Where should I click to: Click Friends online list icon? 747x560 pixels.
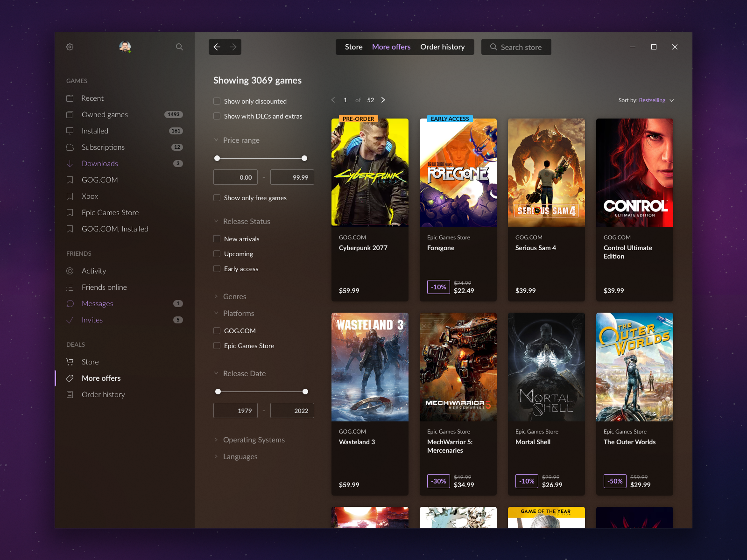click(70, 287)
